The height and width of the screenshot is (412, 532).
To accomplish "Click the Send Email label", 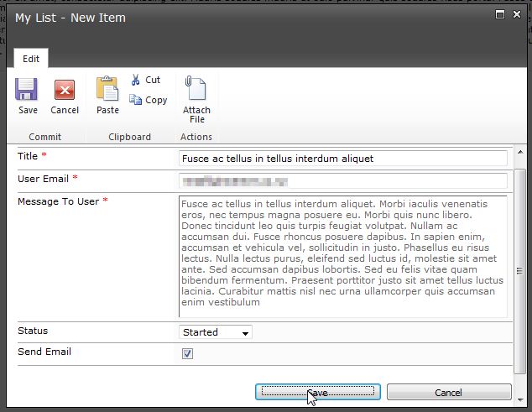I will coord(44,352).
